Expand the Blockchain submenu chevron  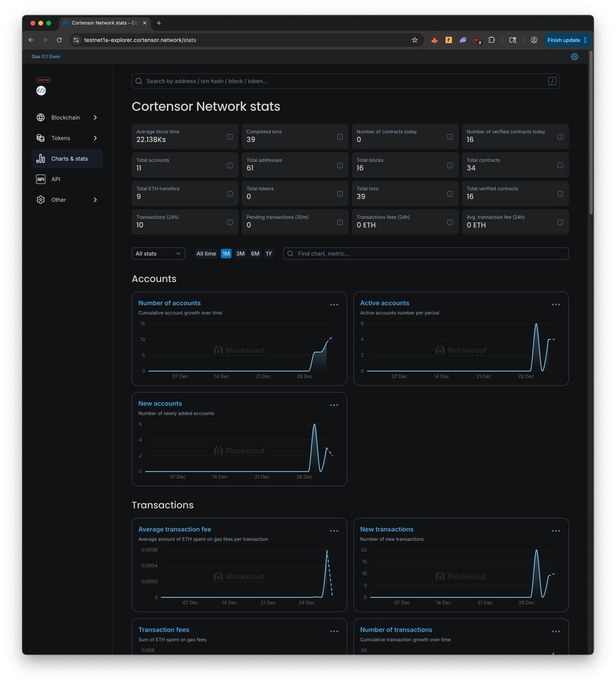pyautogui.click(x=95, y=117)
